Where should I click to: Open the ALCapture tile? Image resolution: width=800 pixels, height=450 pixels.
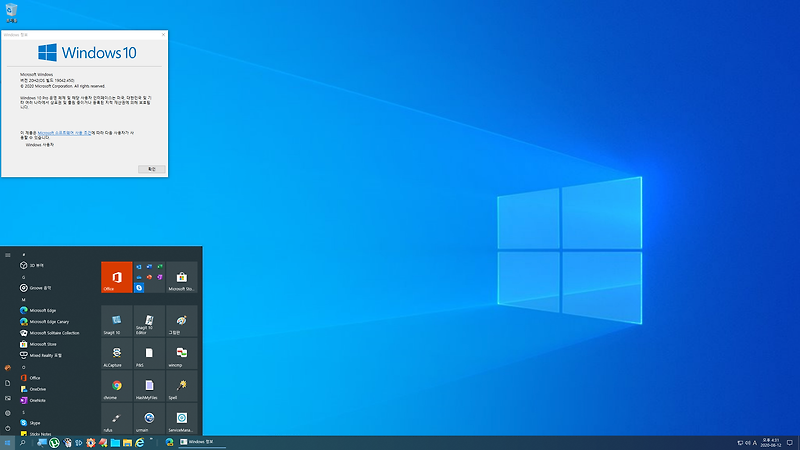tap(116, 354)
